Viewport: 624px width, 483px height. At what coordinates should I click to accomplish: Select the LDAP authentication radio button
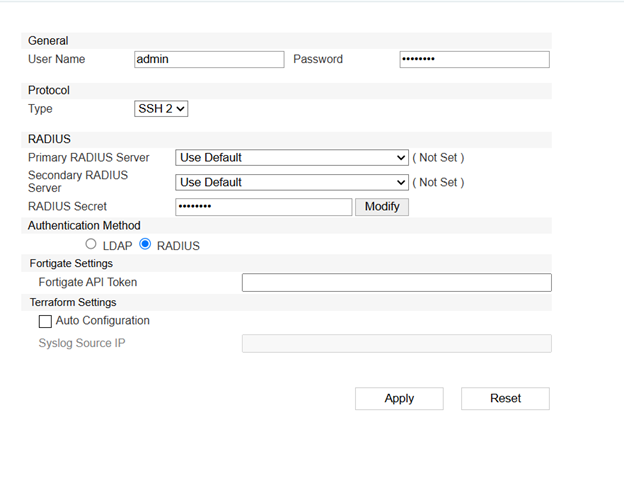pos(91,244)
